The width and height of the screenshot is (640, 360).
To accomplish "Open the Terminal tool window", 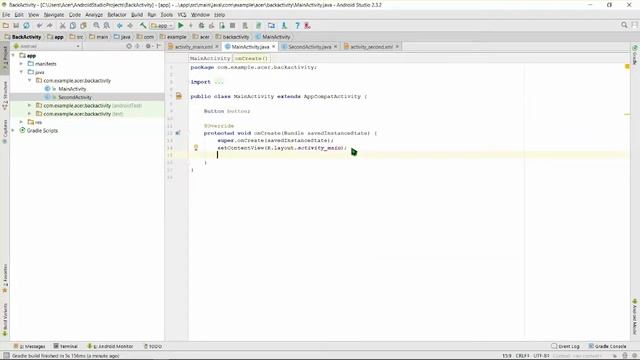I will (66, 346).
